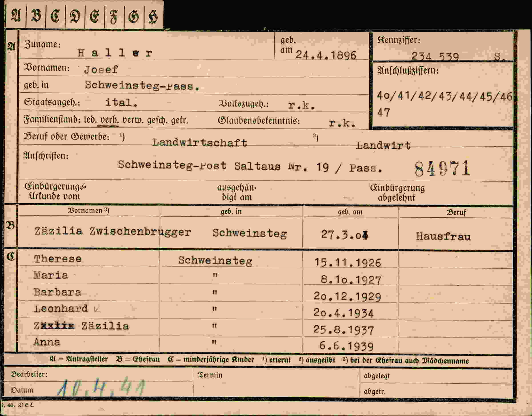
Task: Click wife's birth date 27.3.04
Action: click(x=345, y=235)
